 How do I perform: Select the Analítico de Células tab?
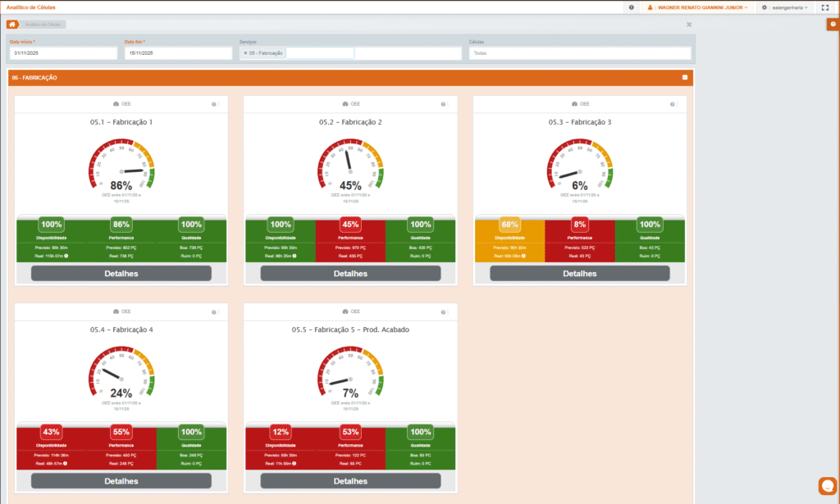[43, 25]
